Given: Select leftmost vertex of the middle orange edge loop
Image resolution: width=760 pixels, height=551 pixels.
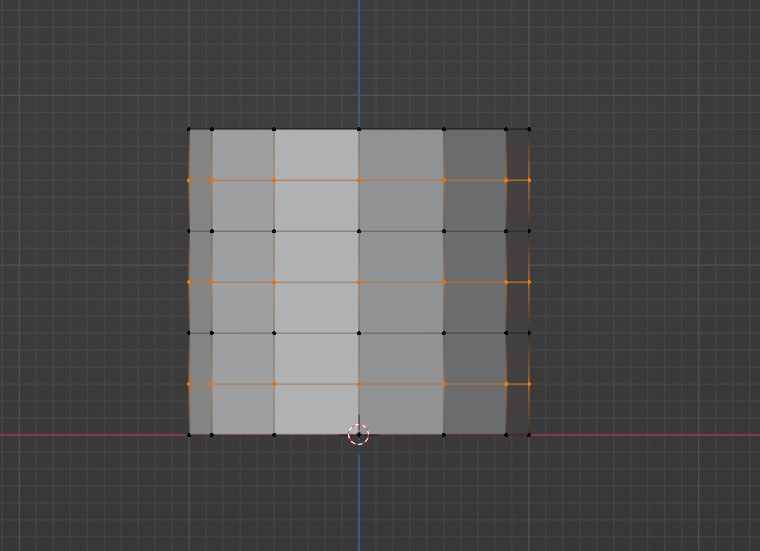Looking at the screenshot, I should pos(189,282).
